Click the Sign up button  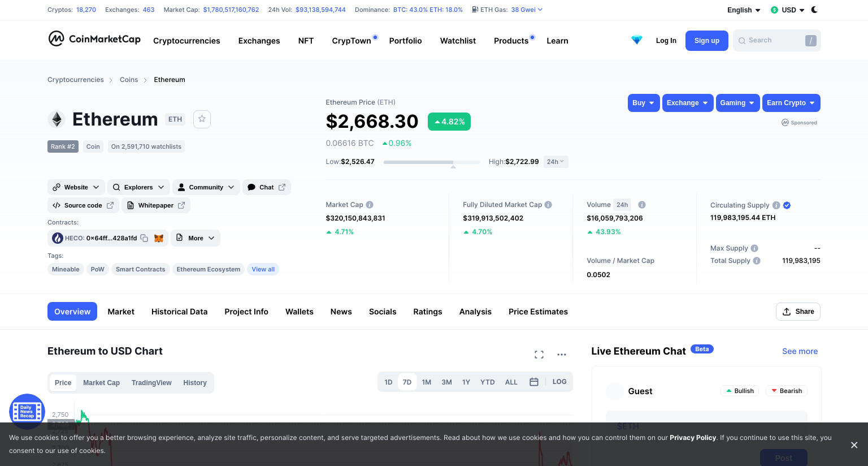tap(707, 41)
